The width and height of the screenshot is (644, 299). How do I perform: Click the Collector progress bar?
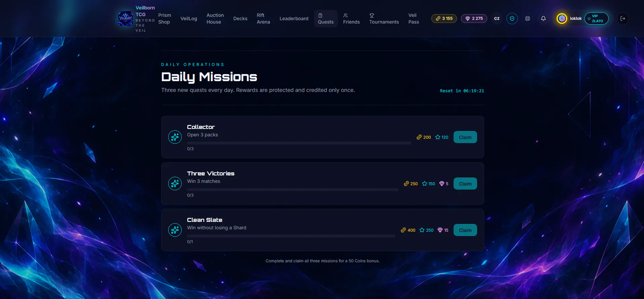click(299, 143)
